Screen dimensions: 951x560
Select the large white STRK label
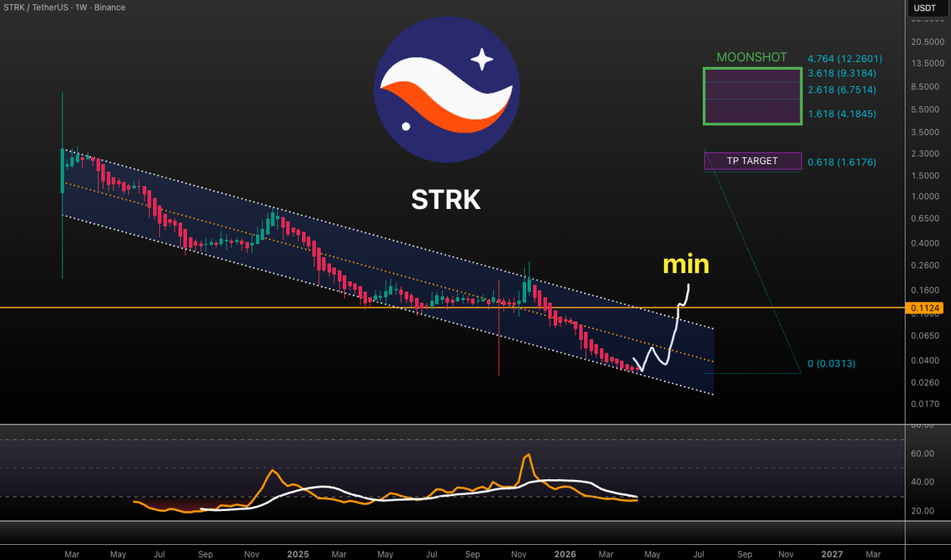click(x=446, y=200)
